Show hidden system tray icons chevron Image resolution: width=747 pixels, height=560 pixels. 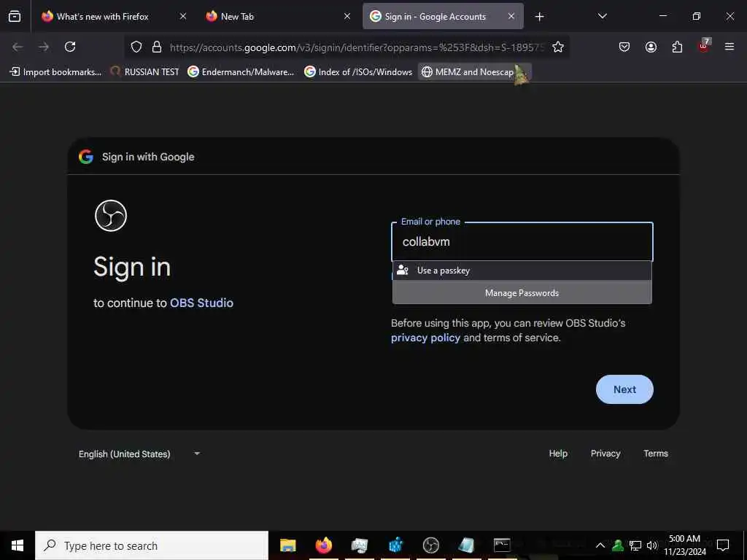point(600,545)
